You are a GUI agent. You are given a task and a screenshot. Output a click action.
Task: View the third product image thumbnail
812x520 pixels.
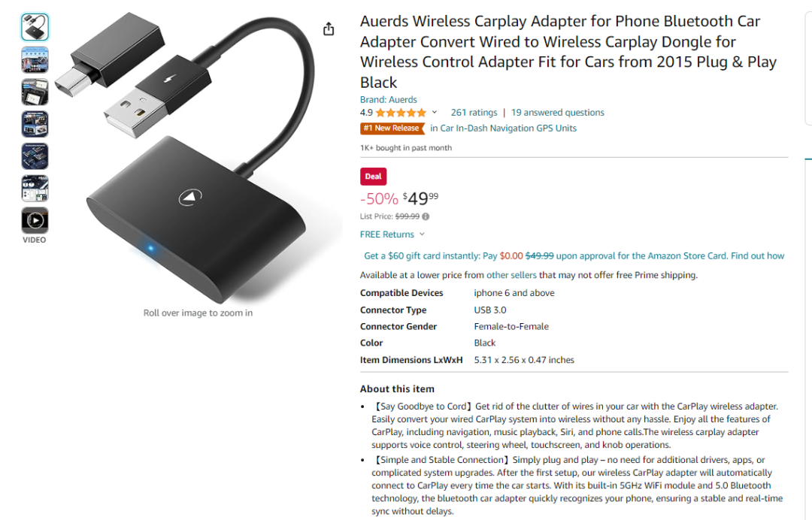click(x=35, y=92)
